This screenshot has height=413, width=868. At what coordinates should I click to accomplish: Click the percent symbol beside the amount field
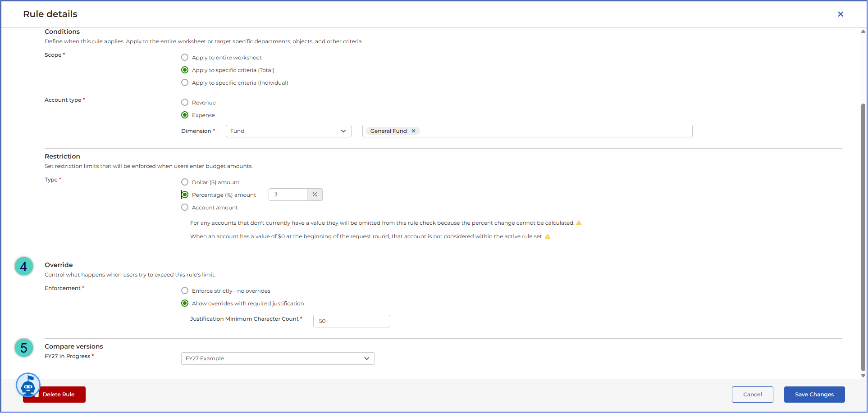pos(315,195)
